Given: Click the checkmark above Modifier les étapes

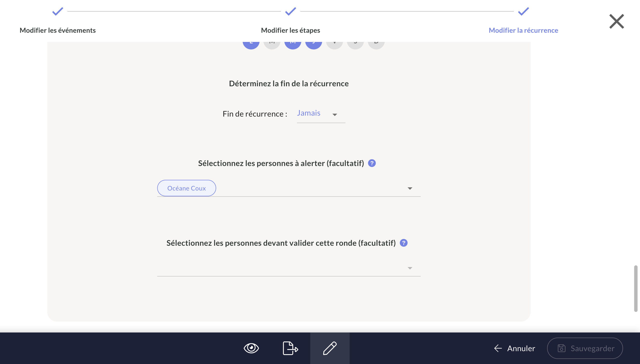Looking at the screenshot, I should tap(290, 11).
